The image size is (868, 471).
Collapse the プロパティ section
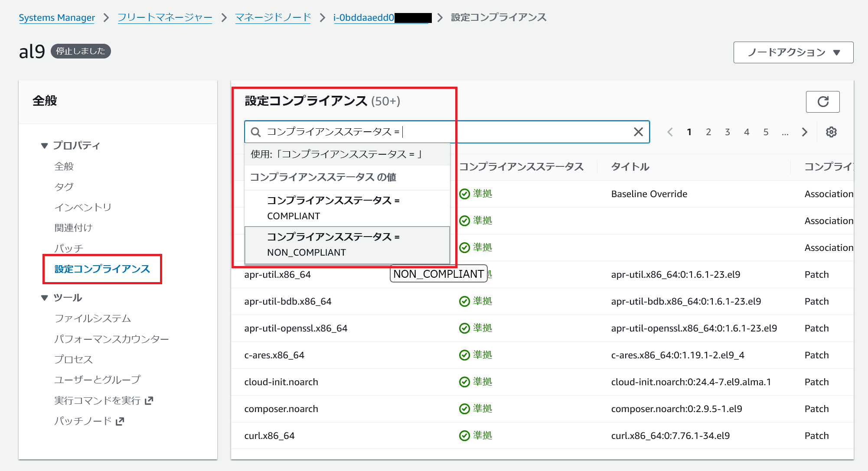tap(44, 146)
